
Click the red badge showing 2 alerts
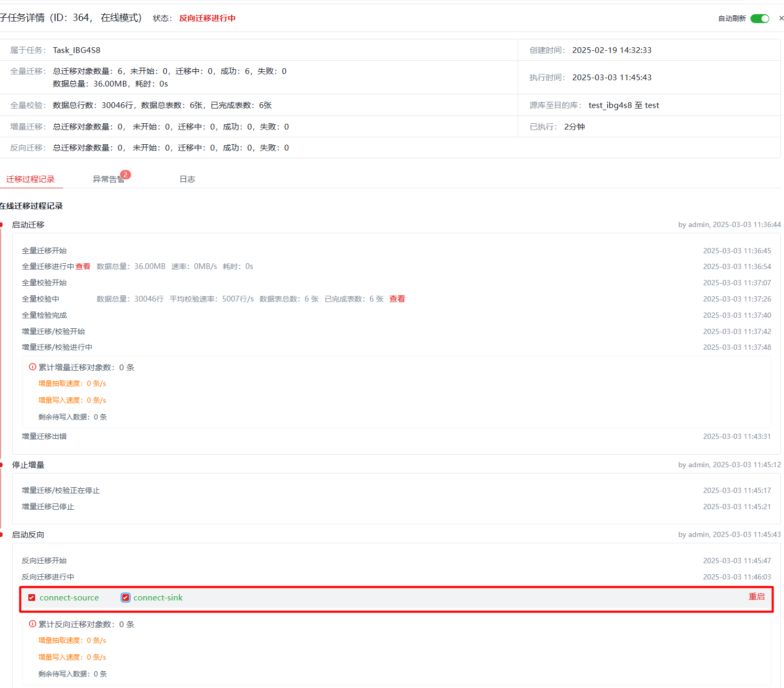click(x=125, y=175)
